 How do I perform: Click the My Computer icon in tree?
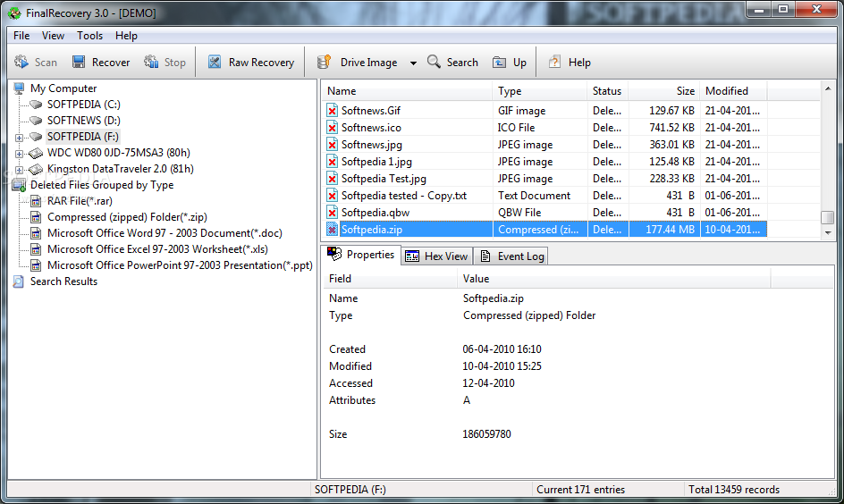coord(20,88)
